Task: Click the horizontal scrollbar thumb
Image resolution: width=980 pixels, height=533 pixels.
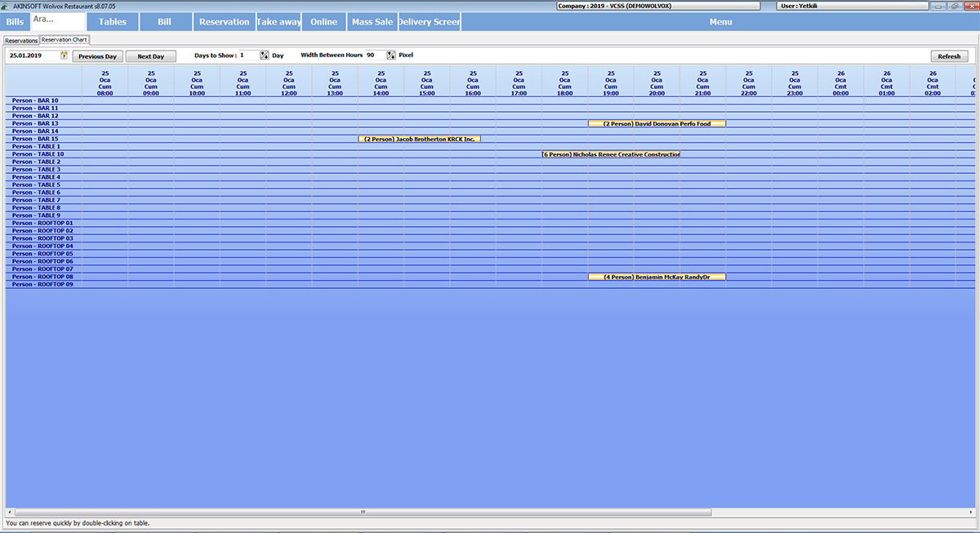Action: 363,512
